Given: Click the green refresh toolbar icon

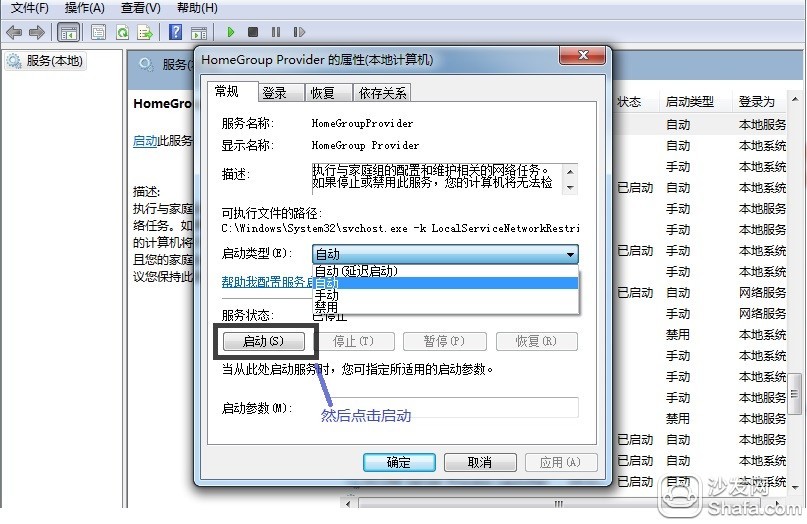Looking at the screenshot, I should click(122, 32).
